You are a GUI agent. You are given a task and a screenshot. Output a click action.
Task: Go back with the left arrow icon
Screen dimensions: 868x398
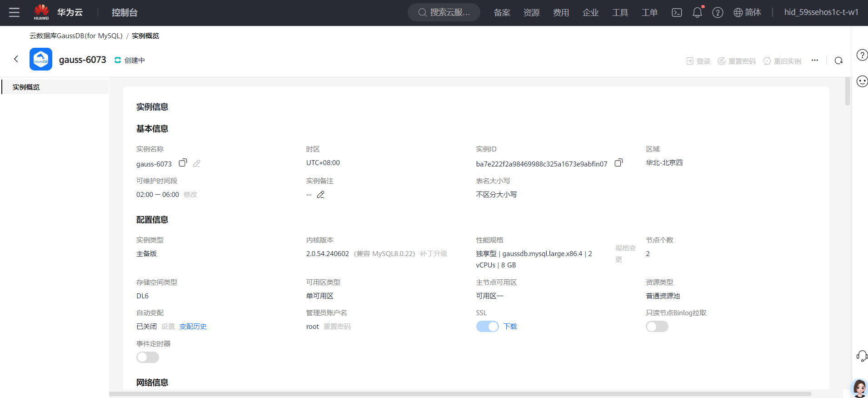click(16, 59)
